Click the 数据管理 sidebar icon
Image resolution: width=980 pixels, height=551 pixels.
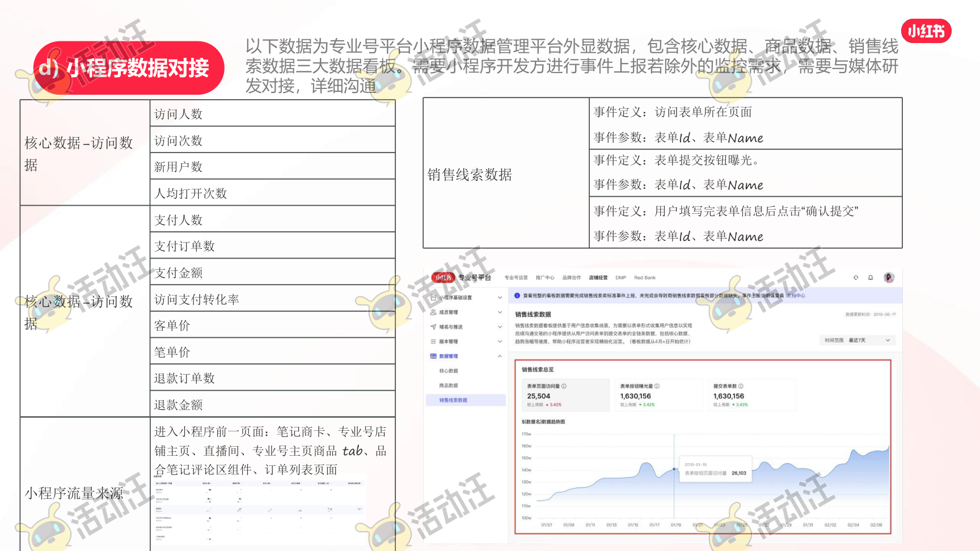pos(433,357)
